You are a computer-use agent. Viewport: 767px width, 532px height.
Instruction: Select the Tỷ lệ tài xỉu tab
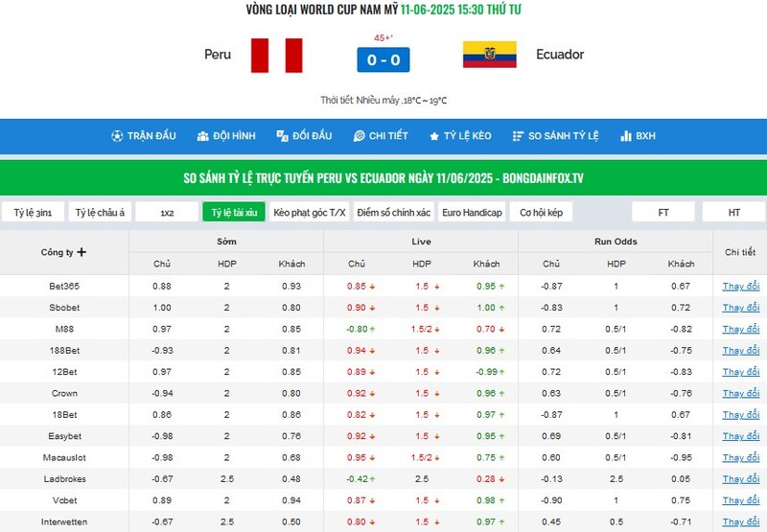coord(234,212)
